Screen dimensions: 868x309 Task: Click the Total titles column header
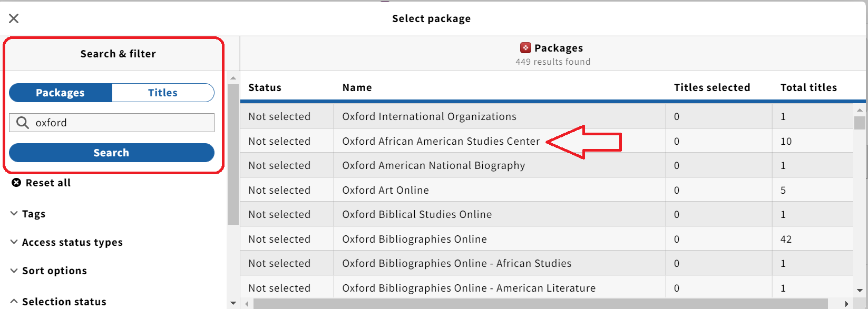pos(808,87)
